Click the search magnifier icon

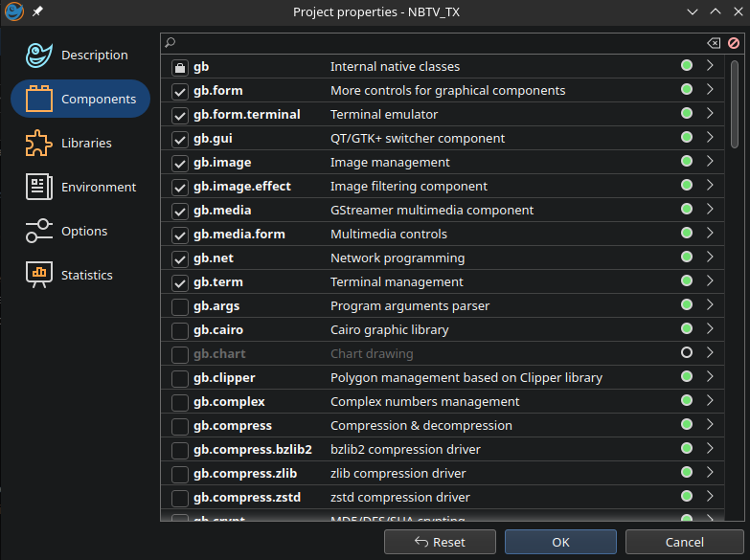point(170,43)
